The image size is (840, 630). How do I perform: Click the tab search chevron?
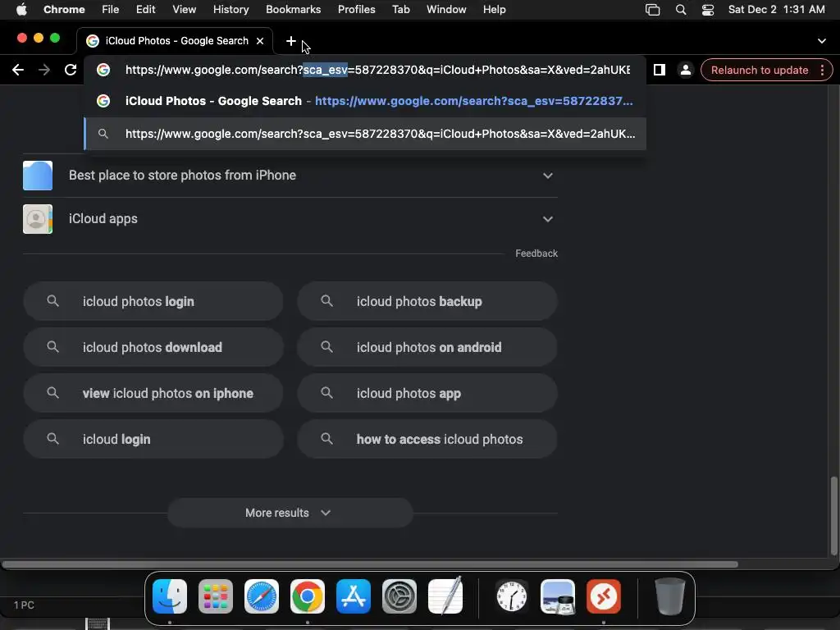click(x=822, y=41)
